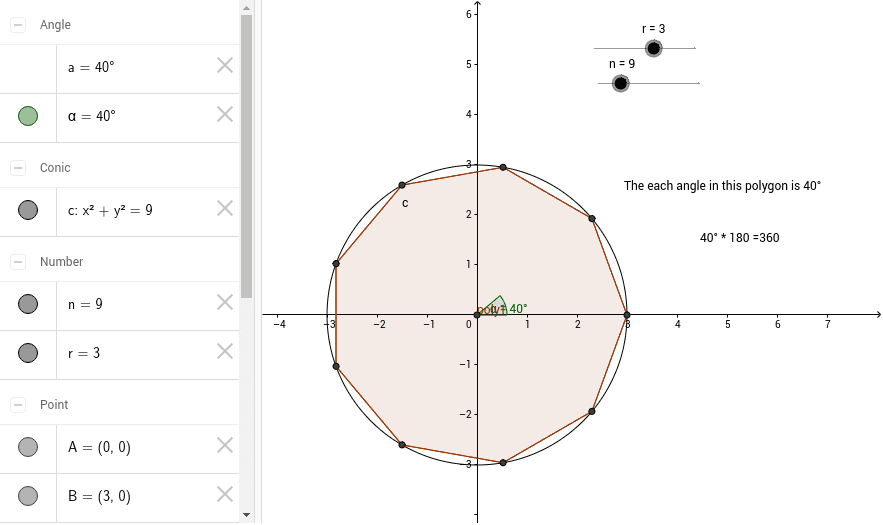This screenshot has width=883, height=525.
Task: Delete the conic c entry
Action: click(x=225, y=208)
